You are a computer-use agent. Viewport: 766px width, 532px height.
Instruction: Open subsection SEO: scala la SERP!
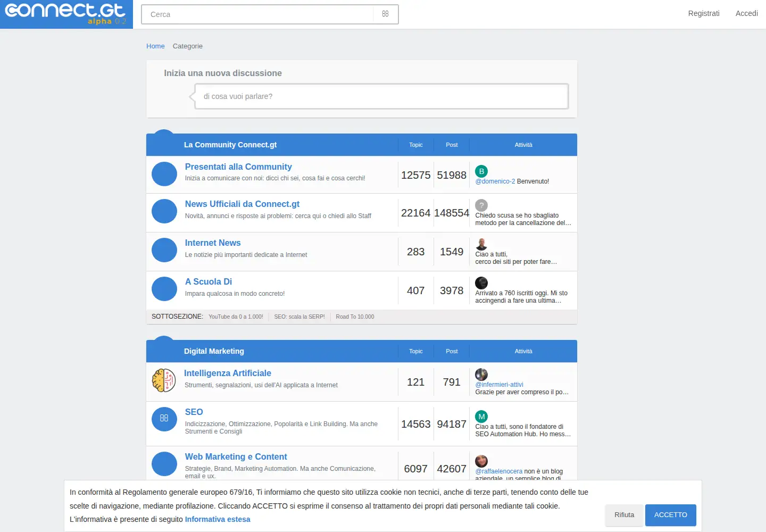[x=299, y=317]
